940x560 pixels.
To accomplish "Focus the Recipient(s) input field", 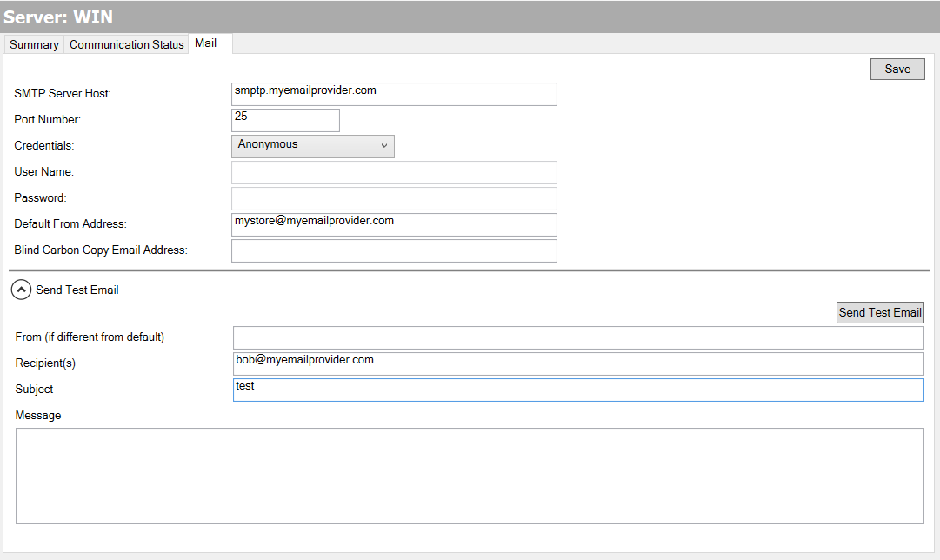I will tap(577, 363).
